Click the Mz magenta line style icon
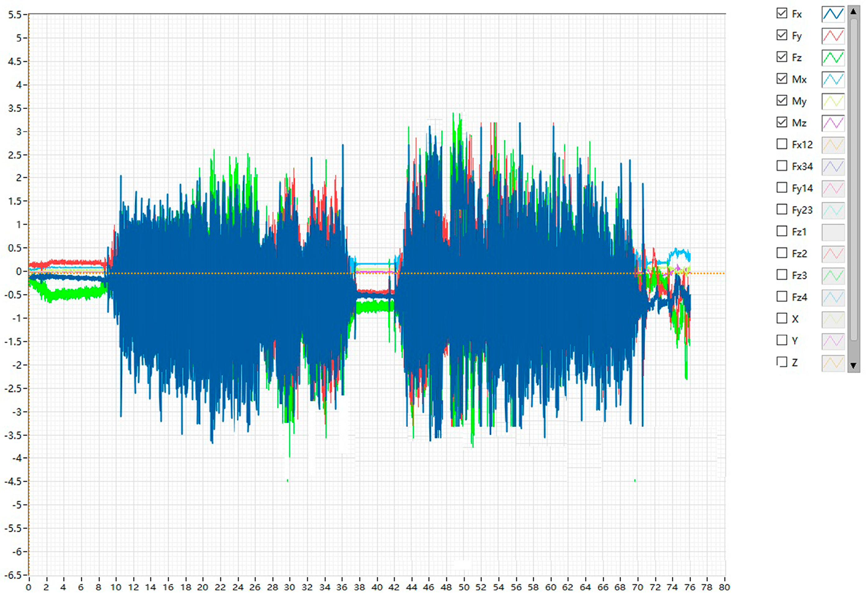The image size is (868, 598). 833,123
